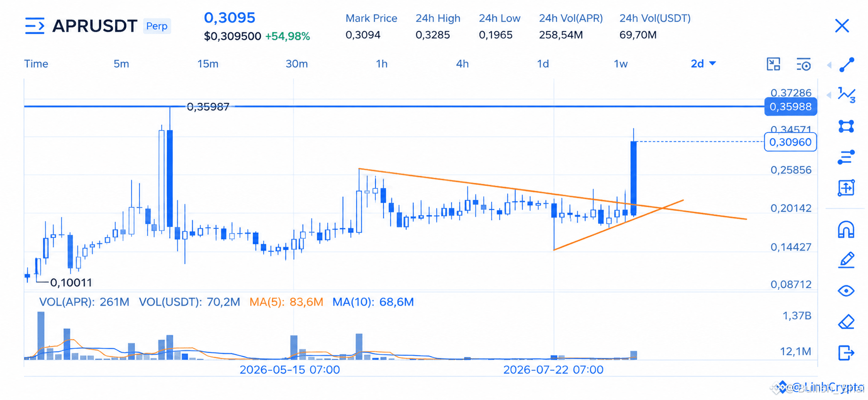This screenshot has height=400, width=868.
Task: Click the 24h Vol(APR) value 258,54M
Action: [561, 35]
